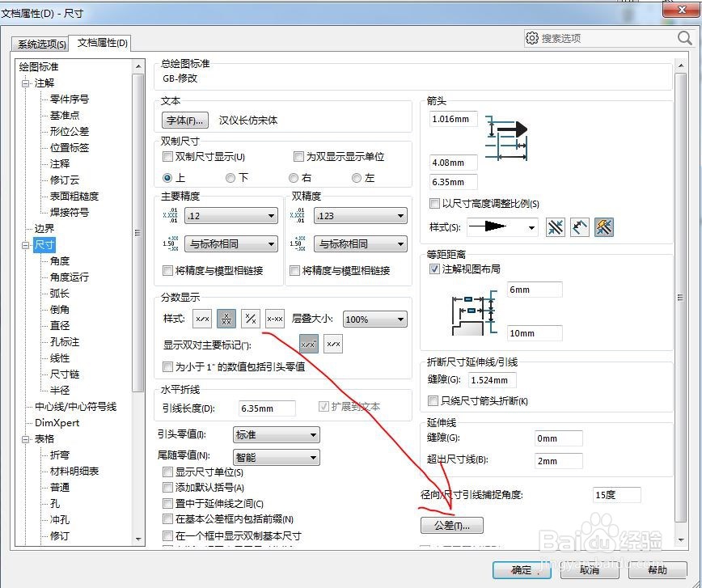Screen dimensions: 702x588
Task: Click the arrow height 1.016mm field
Action: tap(453, 119)
